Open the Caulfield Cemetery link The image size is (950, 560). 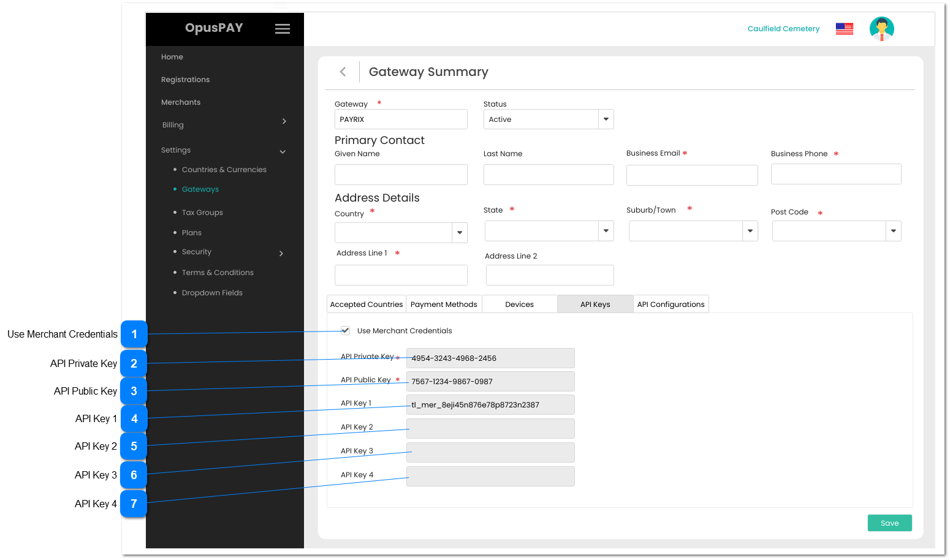[783, 28]
